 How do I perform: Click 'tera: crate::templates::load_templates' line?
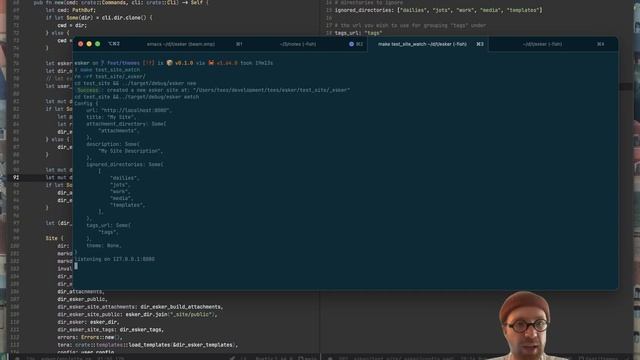(x=147, y=345)
